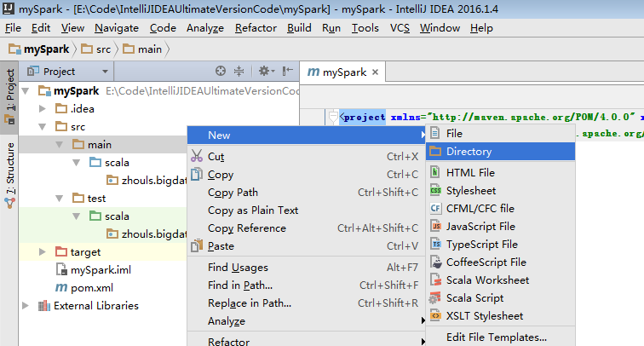This screenshot has height=346, width=644.
Task: Open the Refactor menu in menu bar
Action: point(256,28)
